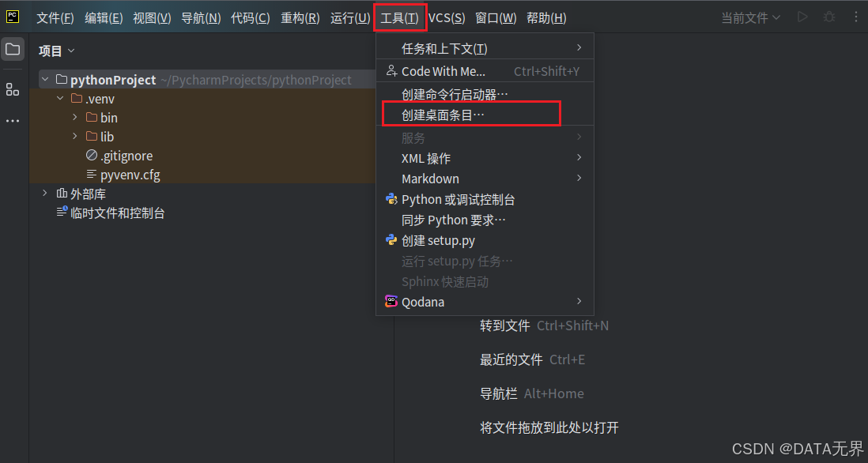
Task: Open the 窗口(W) menu
Action: pyautogui.click(x=496, y=18)
